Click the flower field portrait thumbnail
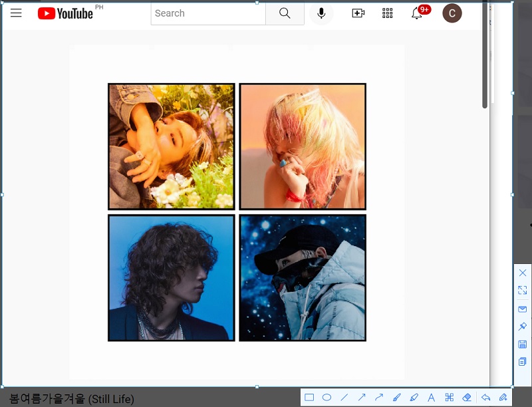Screen dimensions: 532x407 [x=172, y=146]
